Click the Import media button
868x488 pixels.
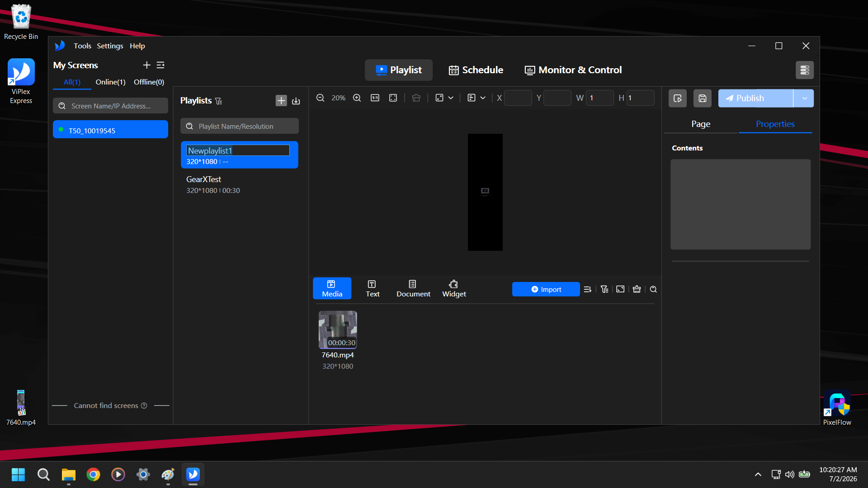point(546,289)
